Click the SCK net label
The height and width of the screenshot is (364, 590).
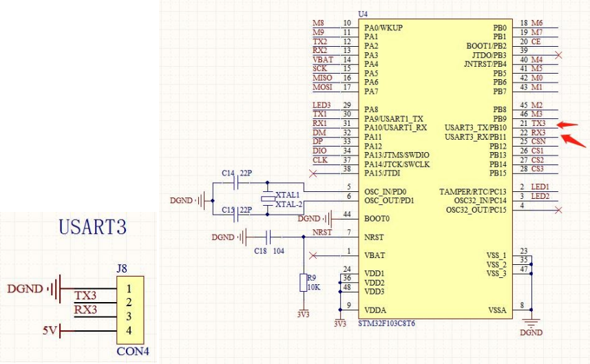pos(320,68)
